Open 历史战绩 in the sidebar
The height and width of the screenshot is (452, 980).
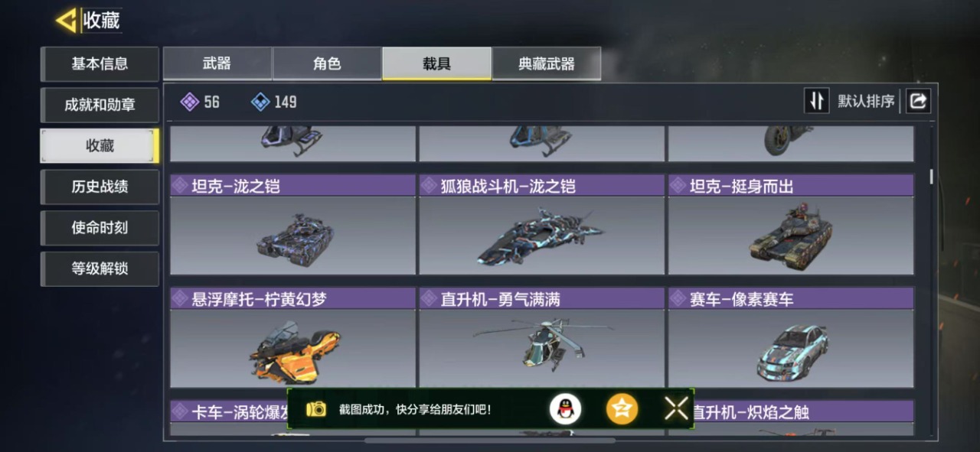100,187
